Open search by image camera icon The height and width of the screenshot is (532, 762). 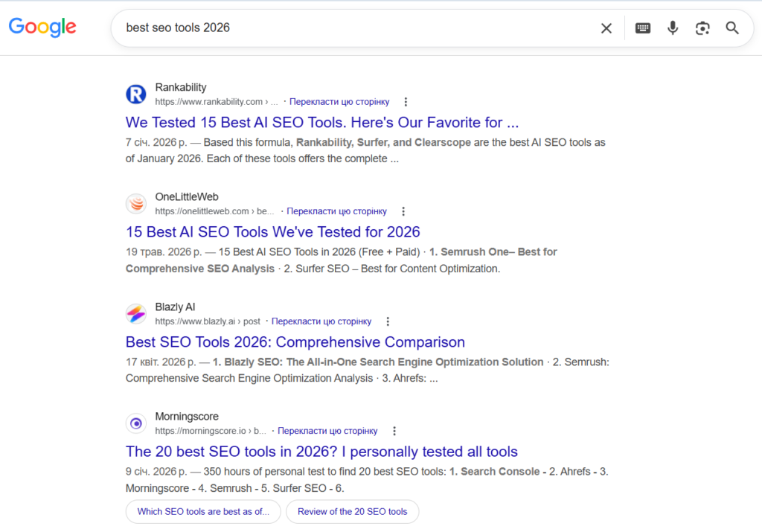click(x=702, y=28)
